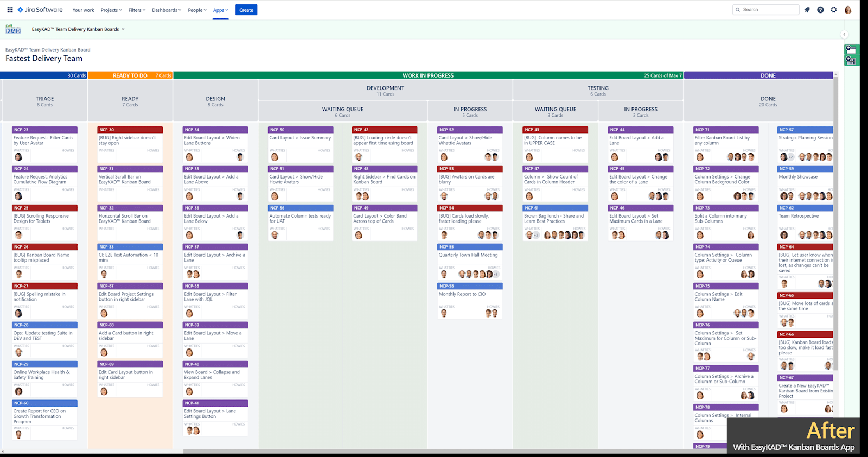
Task: Open the Your work menu
Action: point(83,10)
